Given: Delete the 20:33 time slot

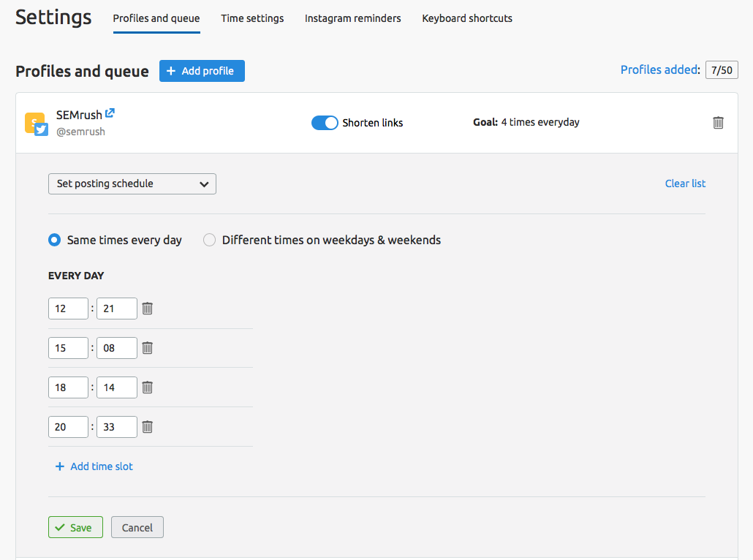Looking at the screenshot, I should [x=147, y=427].
